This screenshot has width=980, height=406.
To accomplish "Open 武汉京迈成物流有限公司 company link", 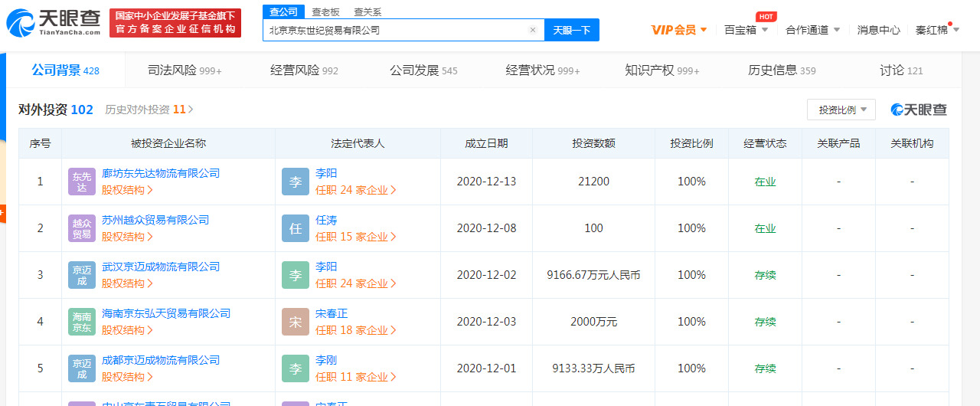I will 161,267.
